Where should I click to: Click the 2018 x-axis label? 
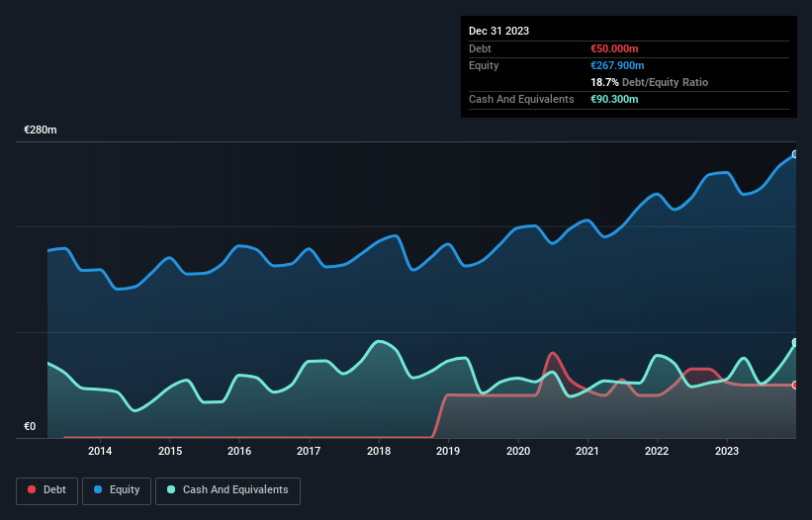379,452
